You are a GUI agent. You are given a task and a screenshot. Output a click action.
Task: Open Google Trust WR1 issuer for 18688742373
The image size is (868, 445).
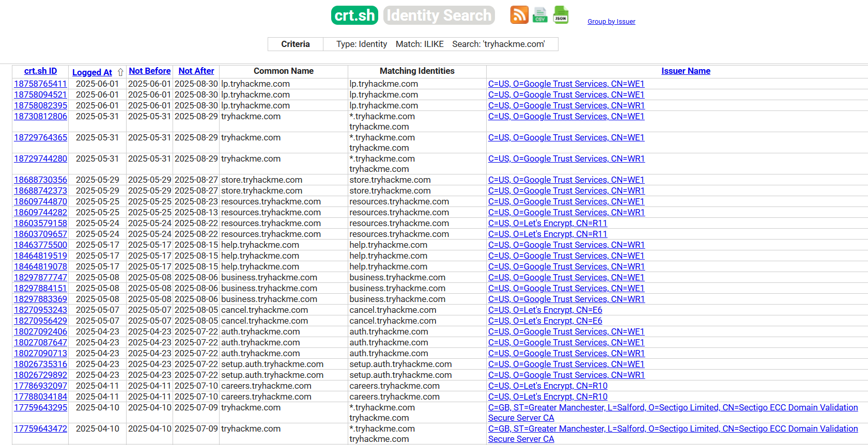pyautogui.click(x=566, y=190)
